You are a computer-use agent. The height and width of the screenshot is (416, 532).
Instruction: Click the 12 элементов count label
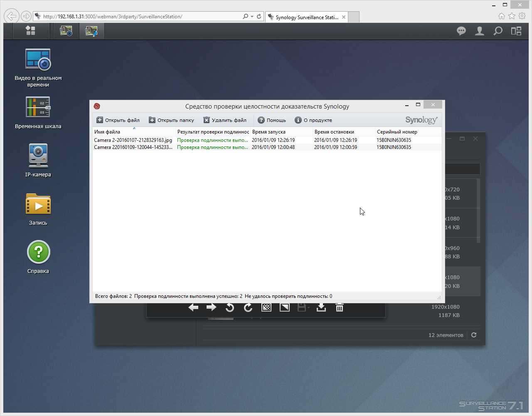pos(446,335)
